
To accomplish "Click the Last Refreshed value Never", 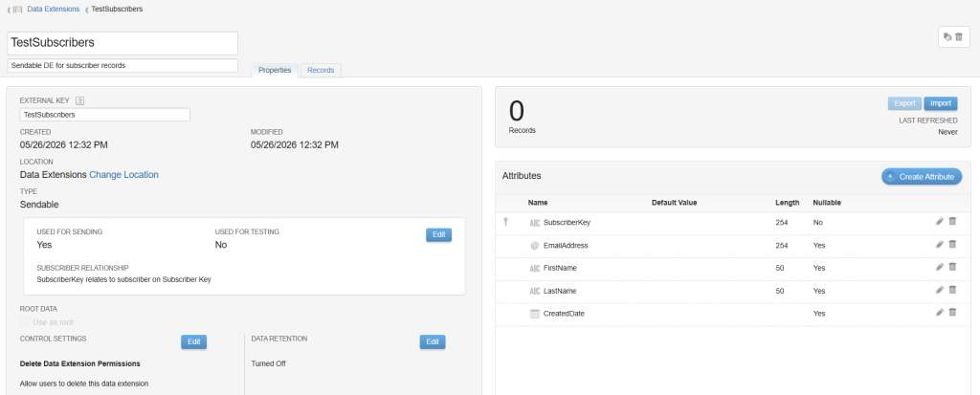I will pos(947,132).
